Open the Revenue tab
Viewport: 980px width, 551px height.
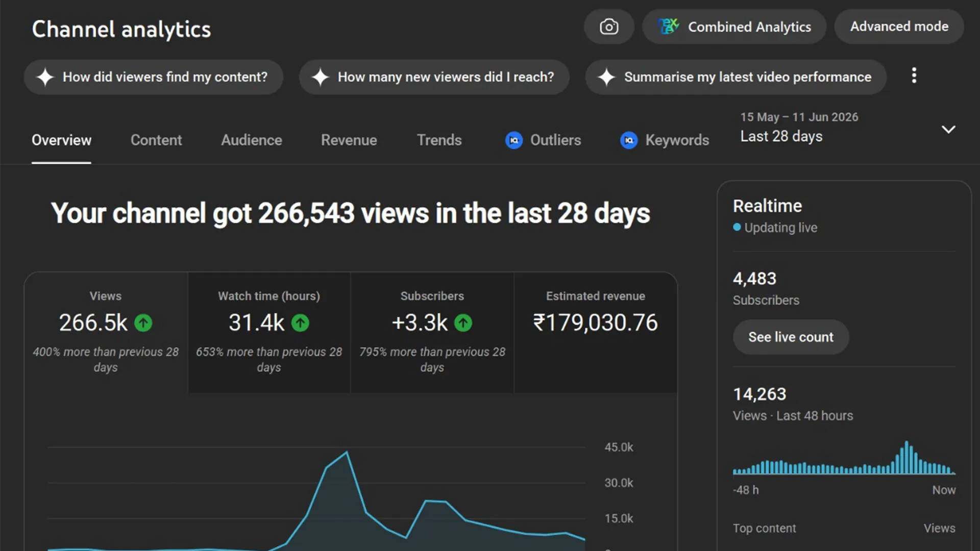[x=349, y=140]
